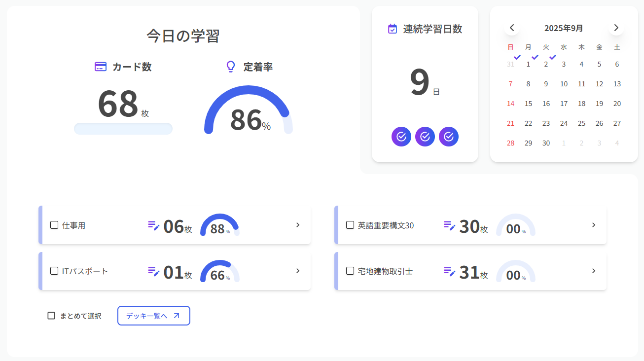Image resolution: width=644 pixels, height=361 pixels.
Task: Go to previous month in calendar
Action: [x=512, y=28]
